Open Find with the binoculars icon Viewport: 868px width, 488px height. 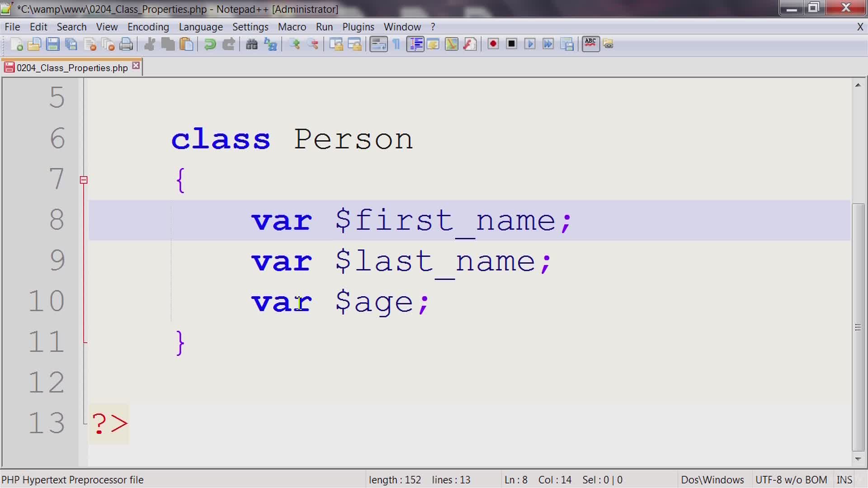[x=251, y=44]
